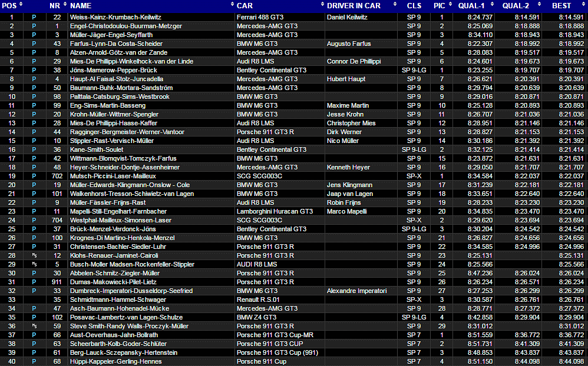Click the P status icon in car 911's row

click(34, 282)
